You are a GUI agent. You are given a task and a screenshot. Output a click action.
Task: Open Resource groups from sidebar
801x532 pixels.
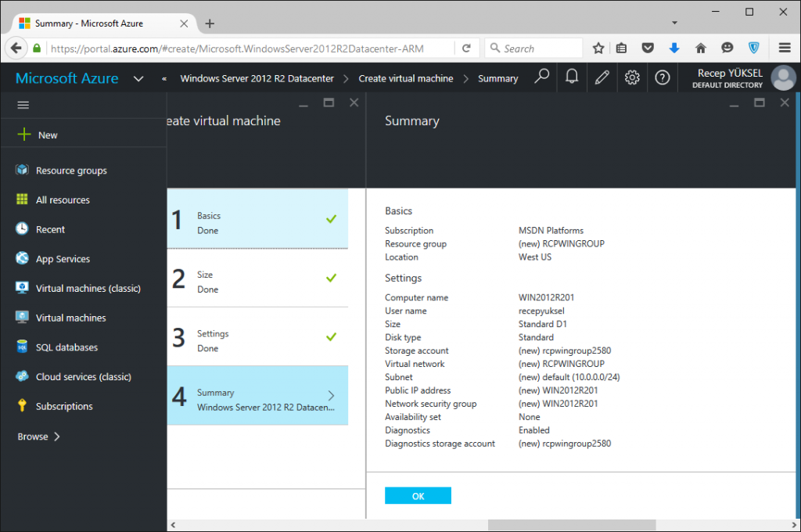71,171
